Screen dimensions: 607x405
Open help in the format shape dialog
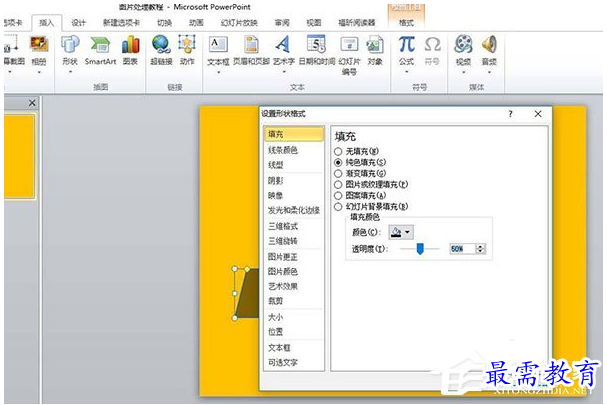pyautogui.click(x=510, y=114)
